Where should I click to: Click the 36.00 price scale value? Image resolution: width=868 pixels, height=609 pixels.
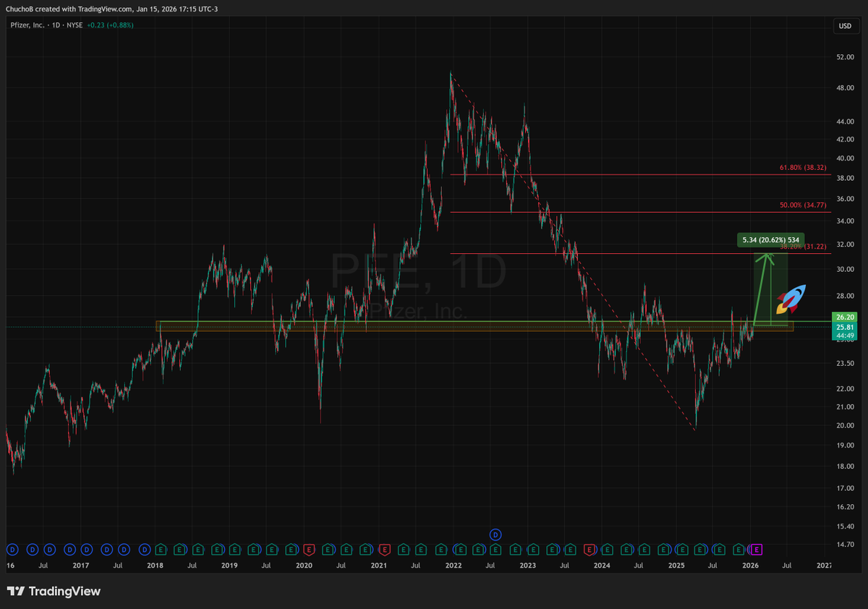tap(845, 199)
